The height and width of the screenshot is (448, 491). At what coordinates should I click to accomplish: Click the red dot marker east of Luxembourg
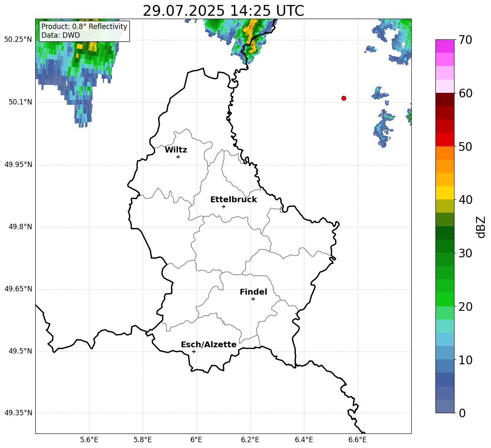(344, 98)
